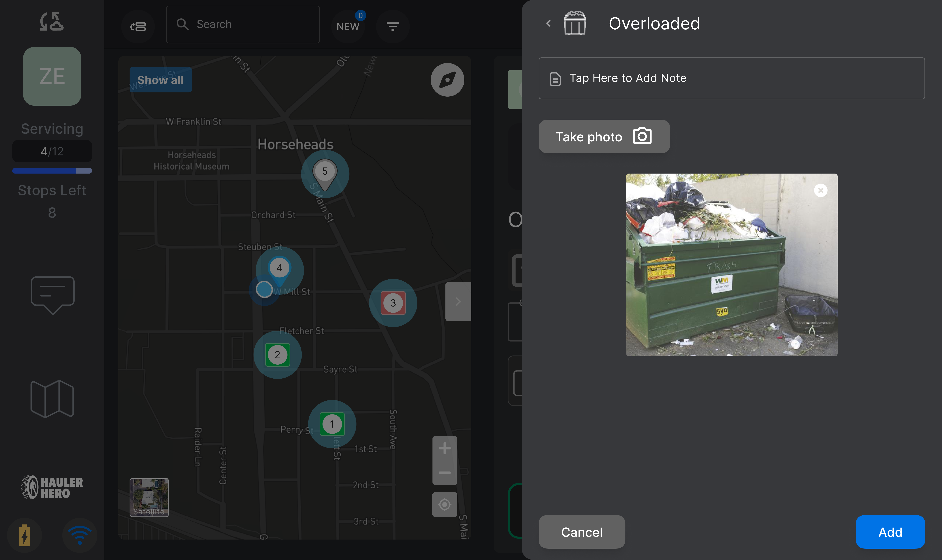Image resolution: width=942 pixels, height=560 pixels.
Task: Select green stop marker number 2
Action: coord(278,355)
